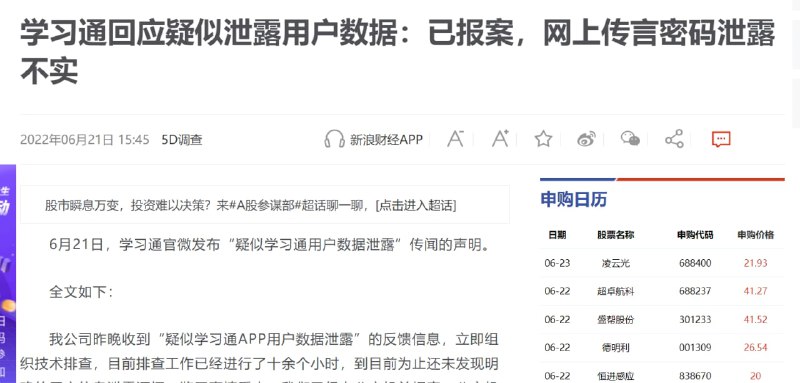This screenshot has height=383, width=800.
Task: Open stock 盛帮股份 in the table
Action: coord(616,320)
